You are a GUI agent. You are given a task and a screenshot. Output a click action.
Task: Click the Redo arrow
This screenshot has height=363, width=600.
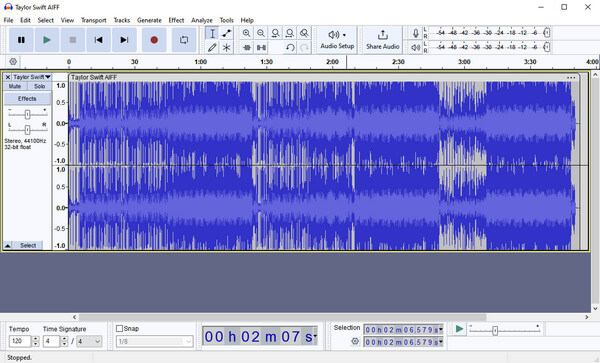click(x=304, y=47)
